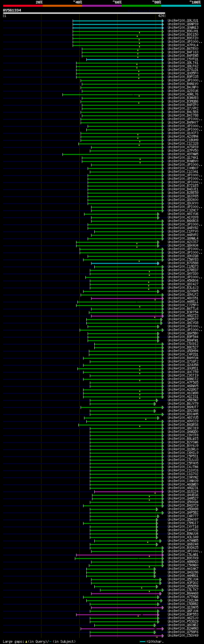Open hit UniRef100_Q9LXU1
Viewport: 204px width, 644px height.
(183, 20)
